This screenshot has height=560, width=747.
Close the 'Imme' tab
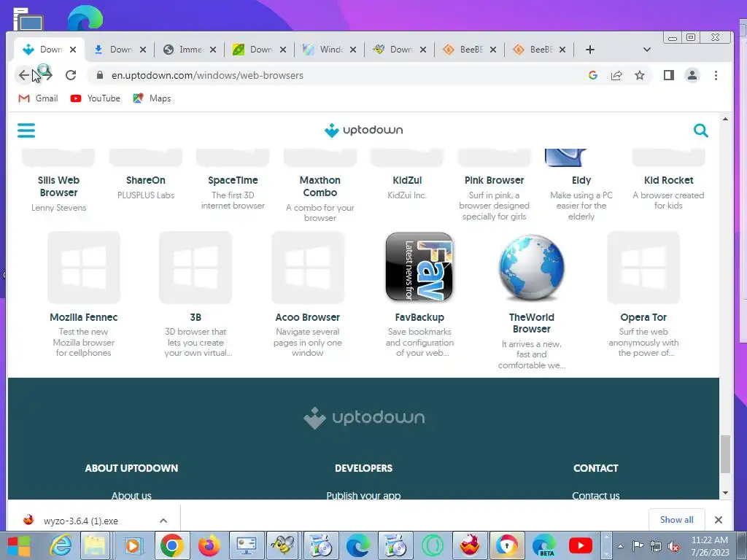coord(213,50)
